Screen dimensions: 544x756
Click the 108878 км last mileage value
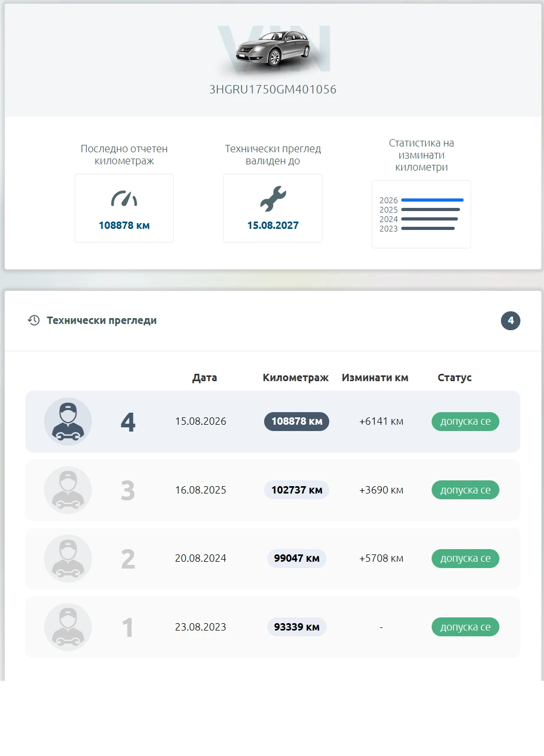pyautogui.click(x=124, y=225)
